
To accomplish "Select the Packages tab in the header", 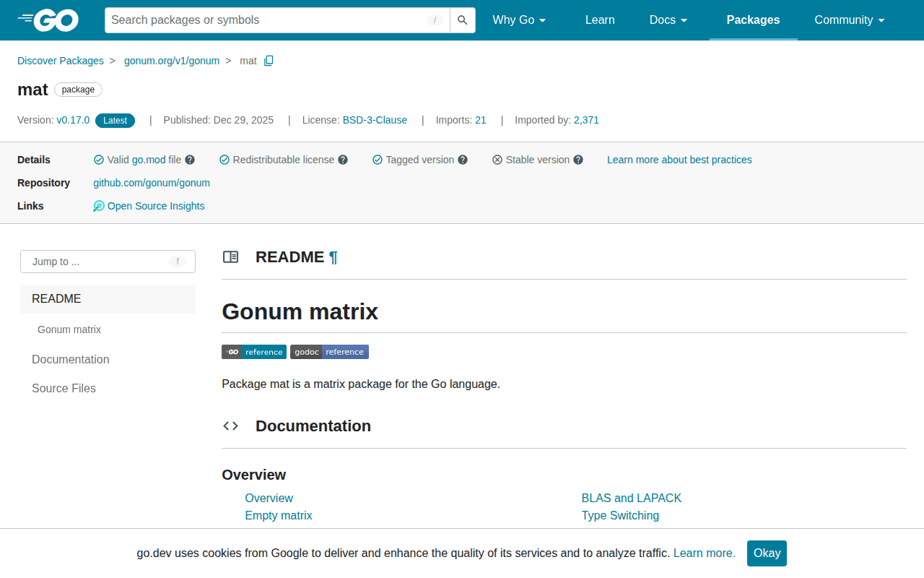I will [x=753, y=20].
